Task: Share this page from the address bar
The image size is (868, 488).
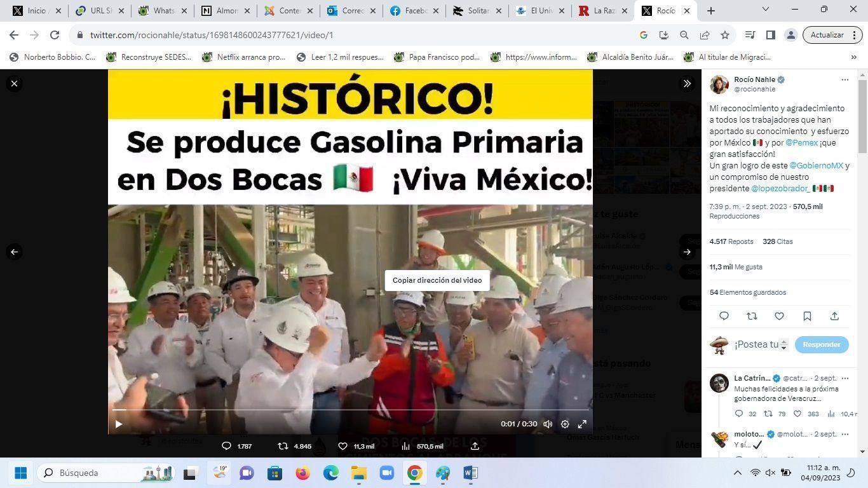Action: click(x=705, y=35)
